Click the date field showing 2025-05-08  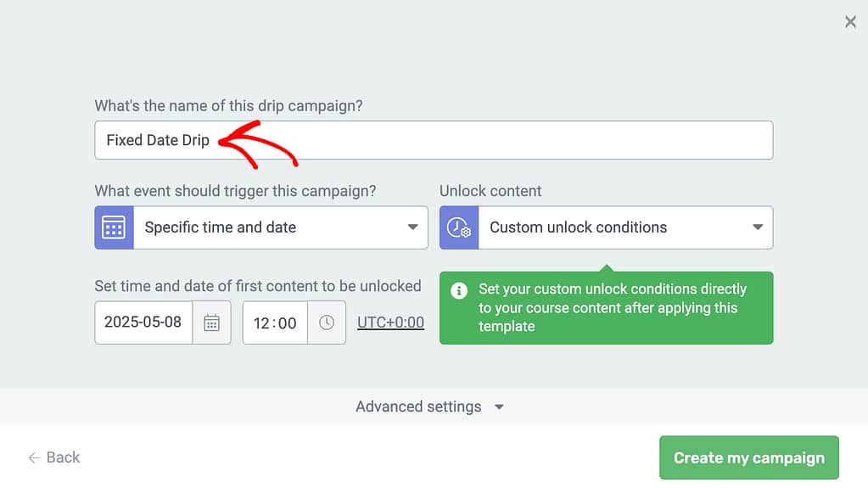pos(143,323)
